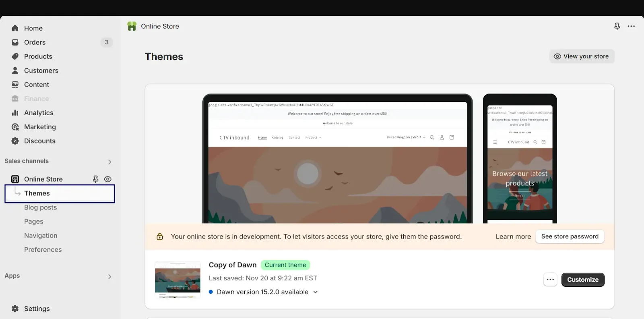Viewport: 644px width, 319px height.
Task: Unpin Online Store using sidebar pin icon
Action: point(95,179)
